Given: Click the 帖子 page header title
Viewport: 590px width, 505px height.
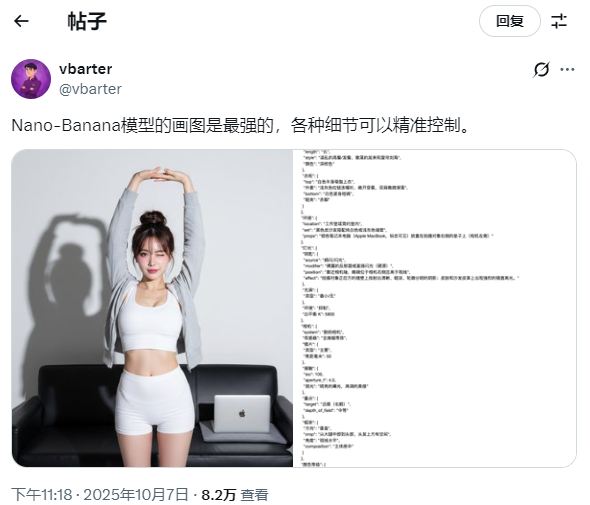Looking at the screenshot, I should click(x=87, y=21).
